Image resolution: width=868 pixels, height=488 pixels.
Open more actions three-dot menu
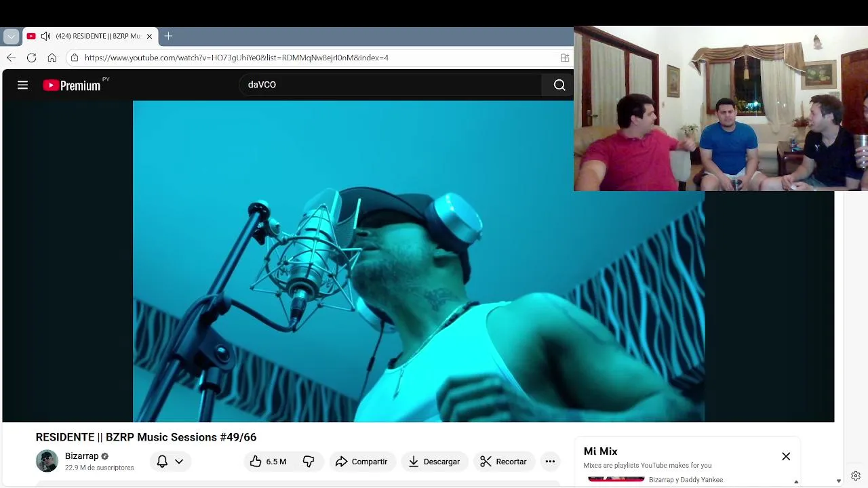click(550, 462)
